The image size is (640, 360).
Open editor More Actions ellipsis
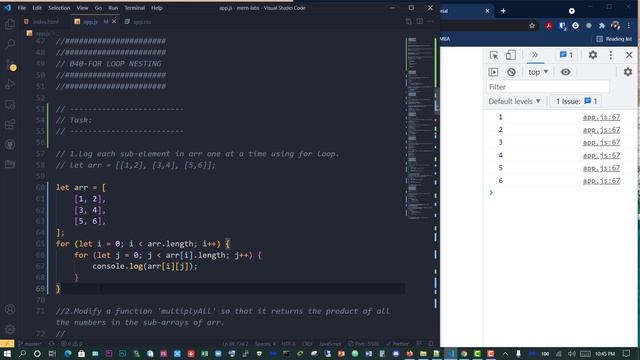point(430,21)
